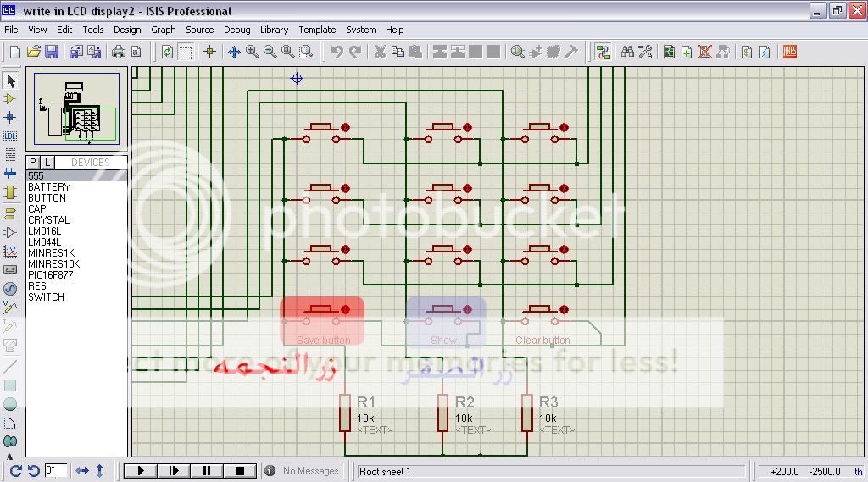The image size is (868, 482).
Task: Select LM016L from the devices list
Action: (x=44, y=231)
